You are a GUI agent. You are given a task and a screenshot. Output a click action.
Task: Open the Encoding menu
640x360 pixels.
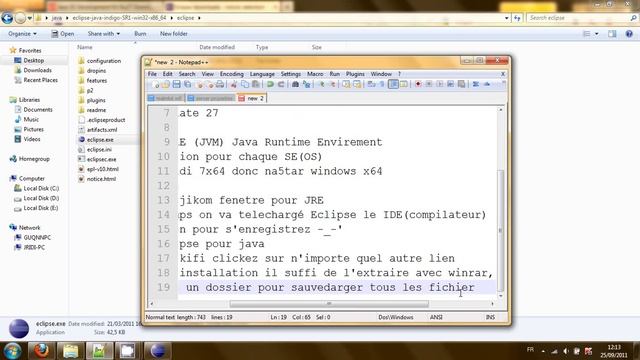click(x=231, y=74)
